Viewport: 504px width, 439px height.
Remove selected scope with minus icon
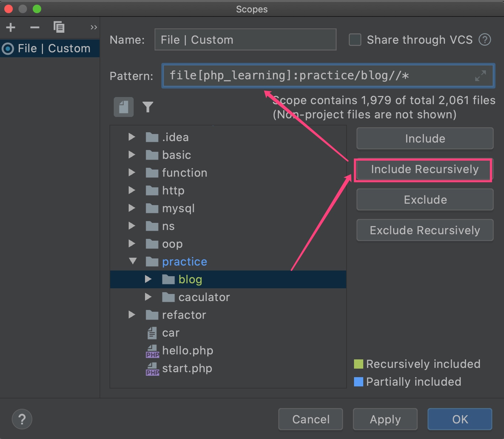pos(35,27)
